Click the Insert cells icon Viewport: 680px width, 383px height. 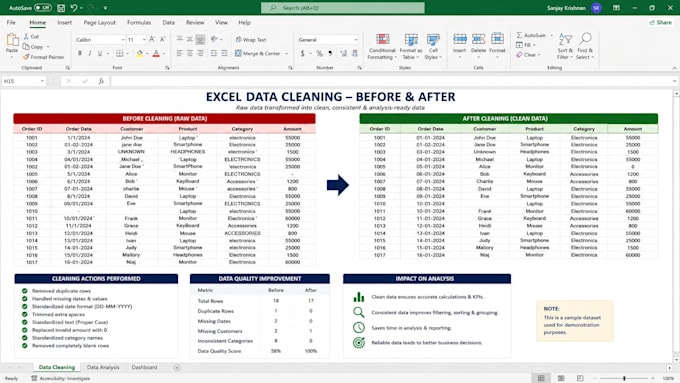click(460, 39)
